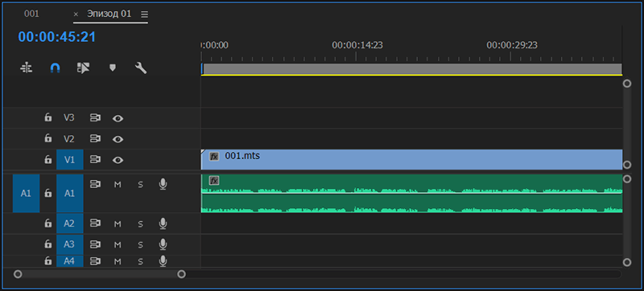Click the audio tracks vertical scroll bar
Viewport: 644px width, 291px height.
coord(627,220)
